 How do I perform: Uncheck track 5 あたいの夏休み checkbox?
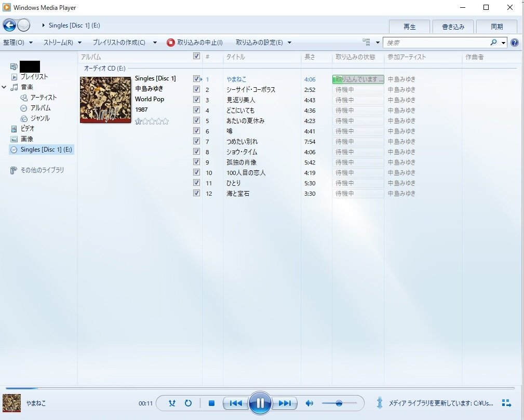pyautogui.click(x=196, y=120)
